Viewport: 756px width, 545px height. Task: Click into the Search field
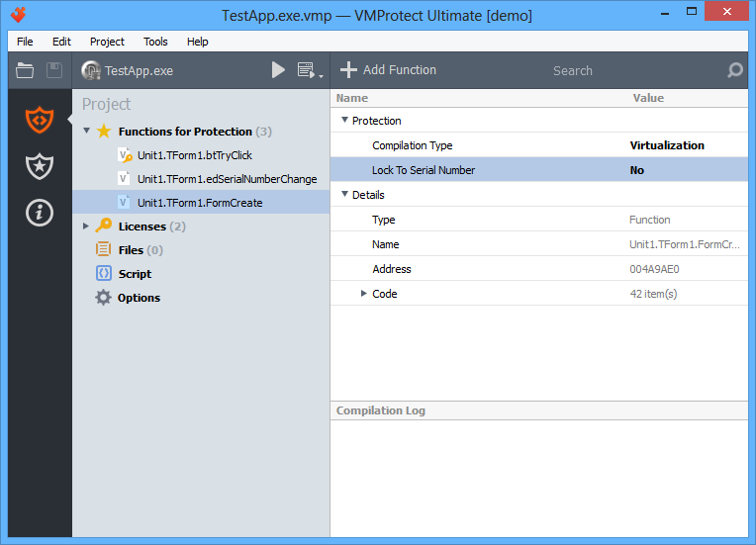(573, 71)
